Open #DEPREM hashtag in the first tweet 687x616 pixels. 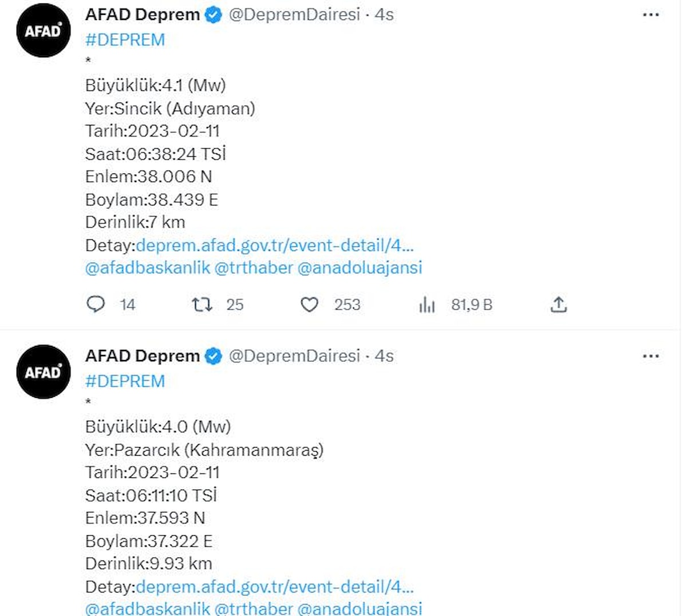[x=125, y=40]
